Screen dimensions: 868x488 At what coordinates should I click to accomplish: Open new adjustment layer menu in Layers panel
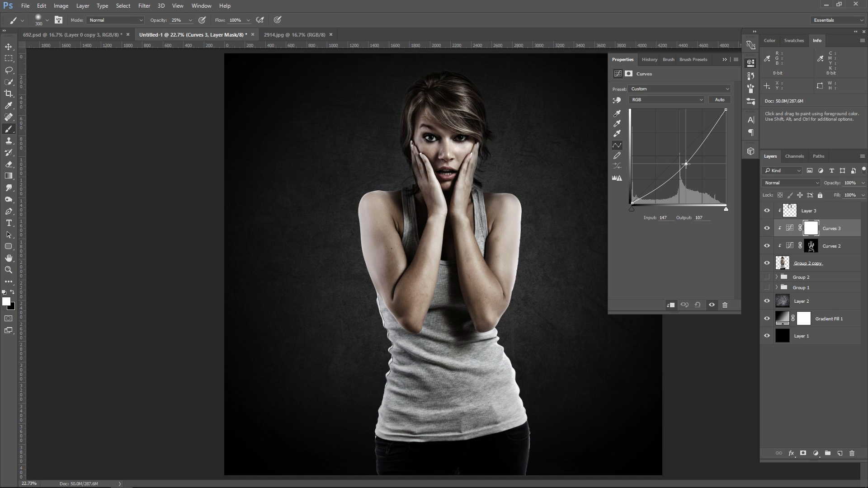[816, 453]
